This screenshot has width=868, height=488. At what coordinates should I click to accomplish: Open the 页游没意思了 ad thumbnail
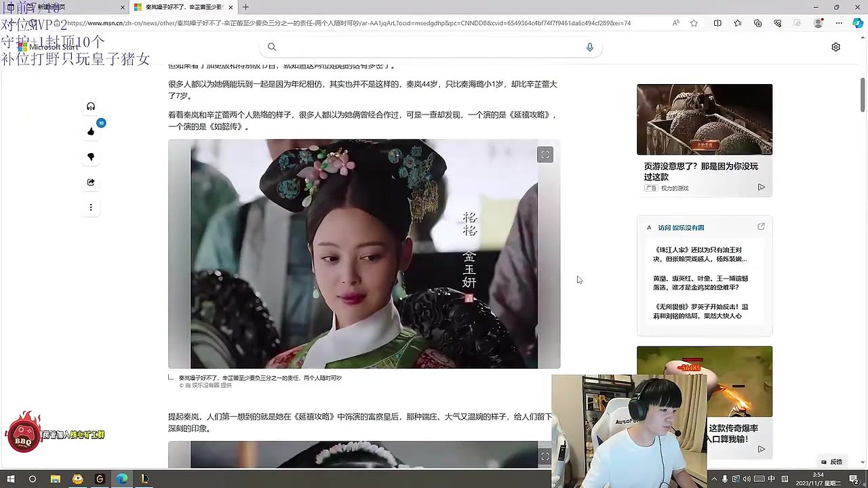point(704,119)
